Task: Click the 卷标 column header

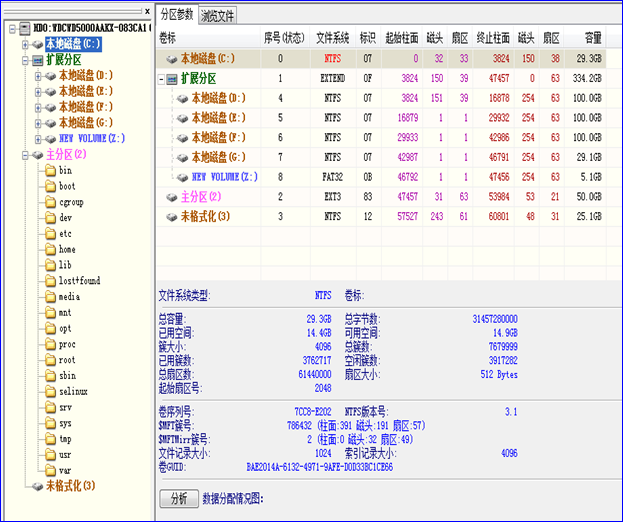Action: click(x=208, y=38)
